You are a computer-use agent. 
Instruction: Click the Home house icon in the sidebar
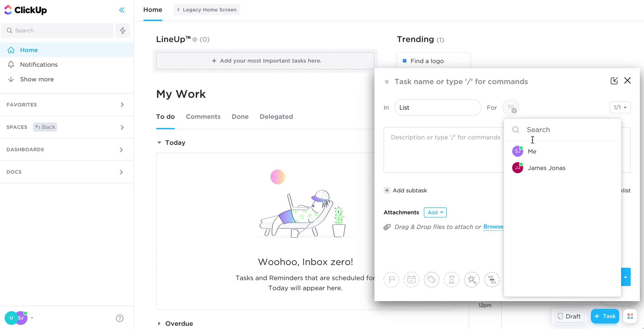coord(11,50)
